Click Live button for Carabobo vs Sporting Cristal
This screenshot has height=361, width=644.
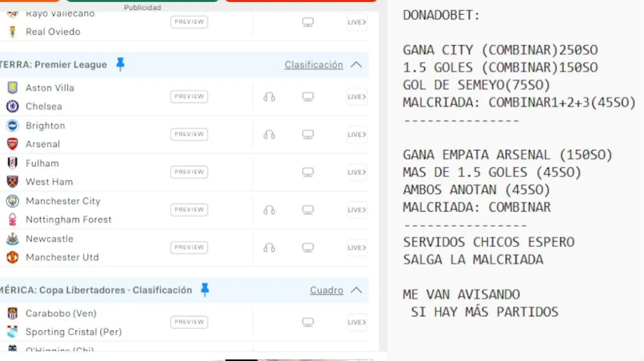pyautogui.click(x=357, y=322)
